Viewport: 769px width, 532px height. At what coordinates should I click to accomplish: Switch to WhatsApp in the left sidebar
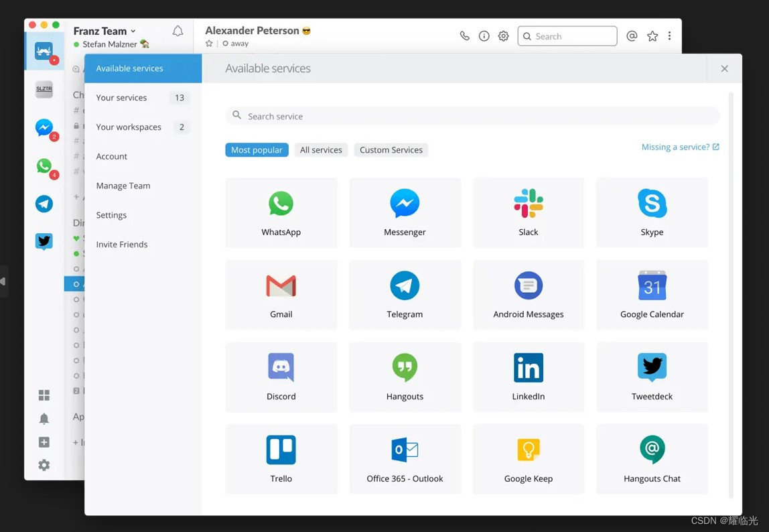point(44,166)
